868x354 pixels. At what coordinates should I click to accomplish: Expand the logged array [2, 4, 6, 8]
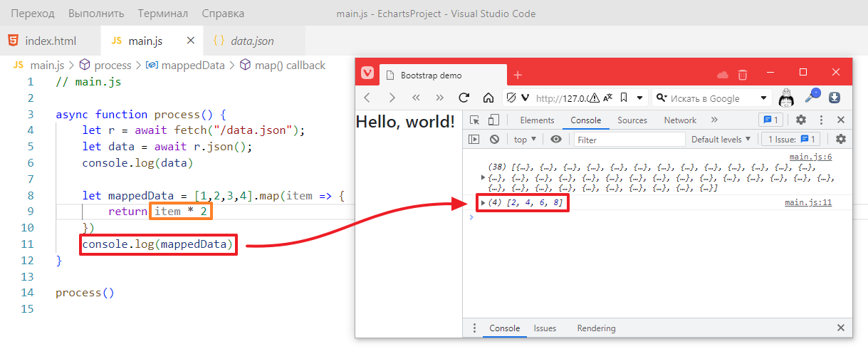coord(483,203)
